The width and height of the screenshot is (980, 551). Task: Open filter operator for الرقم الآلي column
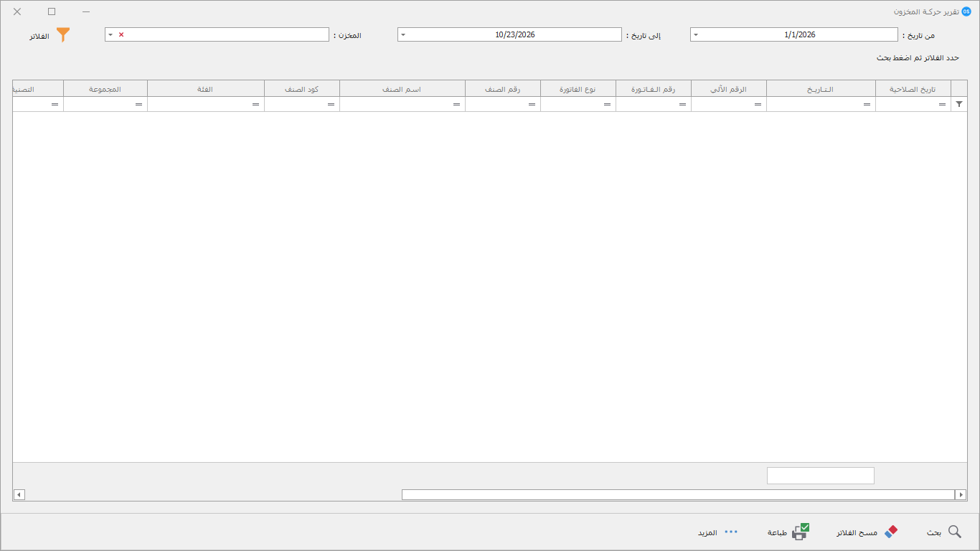[x=758, y=105]
